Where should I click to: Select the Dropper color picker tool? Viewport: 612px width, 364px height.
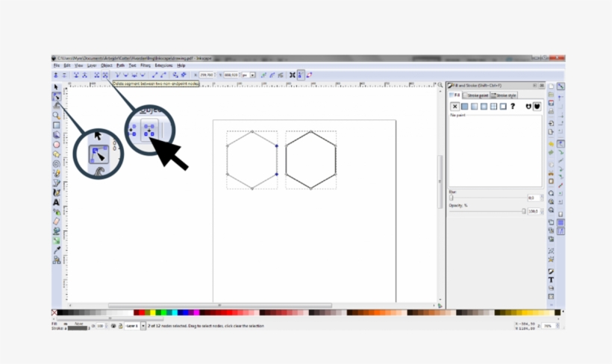pyautogui.click(x=56, y=250)
